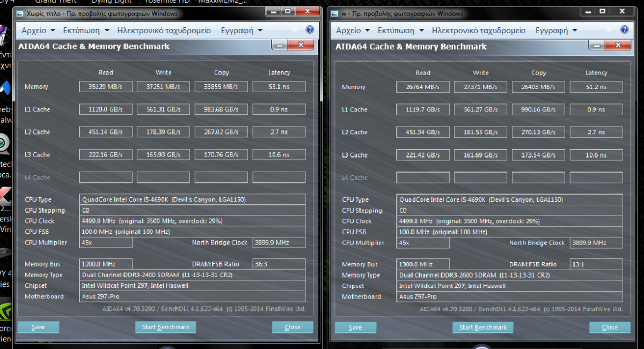Select the memory write value 27371 MB/s
Image resolution: width=644 pixels, height=349 pixels.
tap(481, 87)
